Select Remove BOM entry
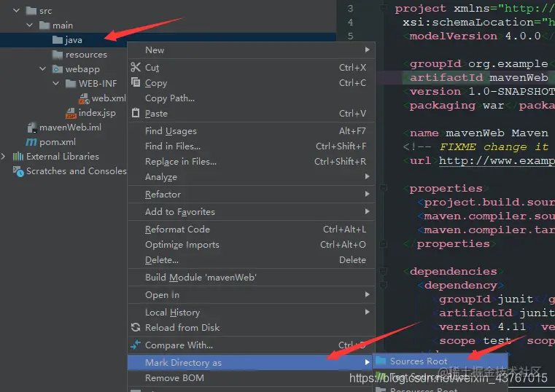Screen dimensions: 555x392 click(x=249, y=378)
